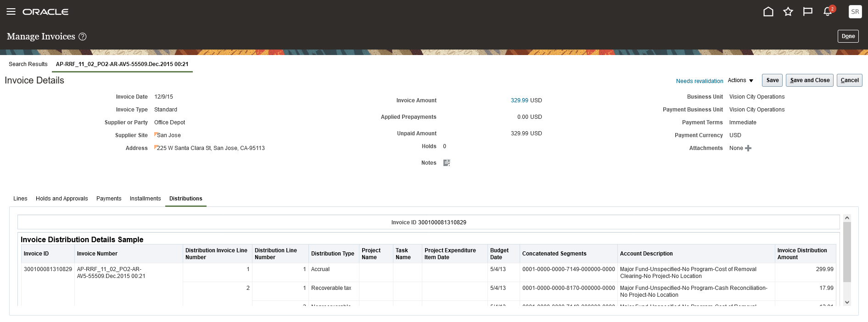Open the Watchlist flag icon
Viewport: 868px width, 322px height.
[x=808, y=11]
